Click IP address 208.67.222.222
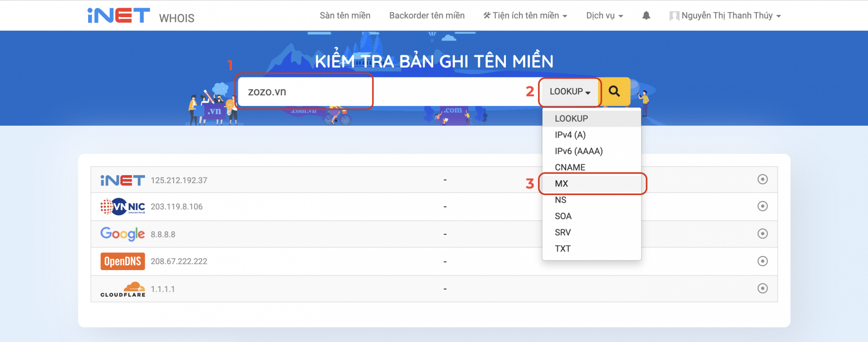 179,261
